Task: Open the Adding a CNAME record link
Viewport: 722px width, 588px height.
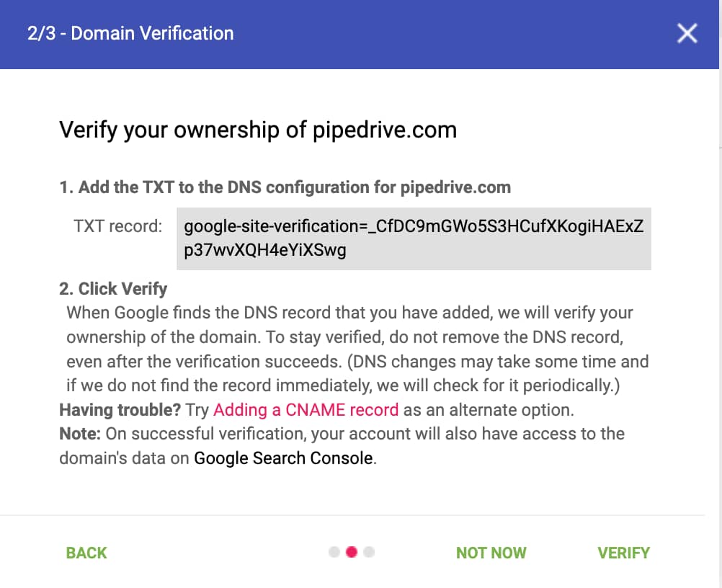Action: click(306, 410)
